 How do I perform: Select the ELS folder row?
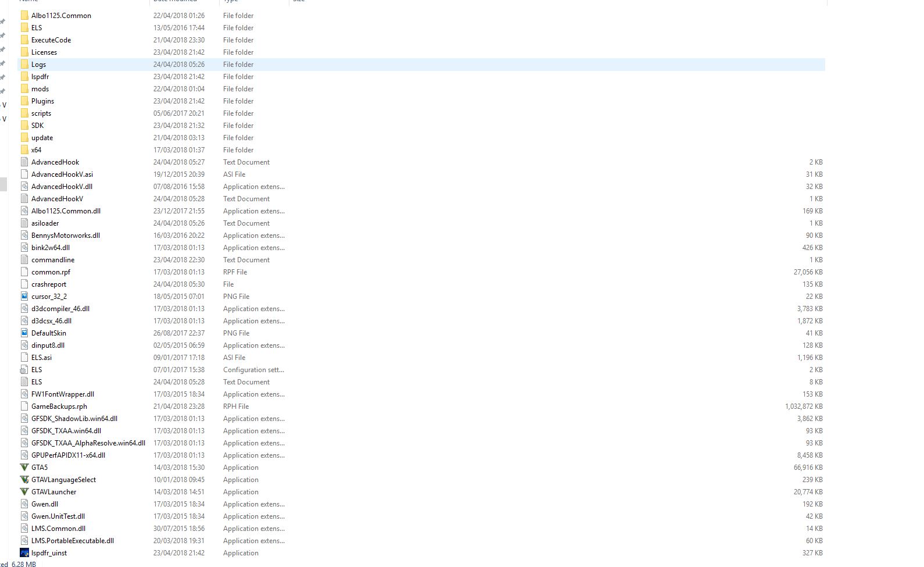tap(421, 27)
